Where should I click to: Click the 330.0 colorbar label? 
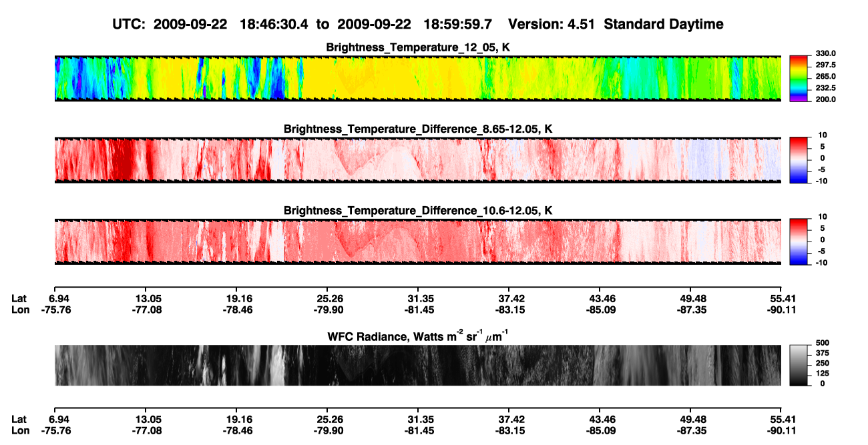tap(825, 53)
